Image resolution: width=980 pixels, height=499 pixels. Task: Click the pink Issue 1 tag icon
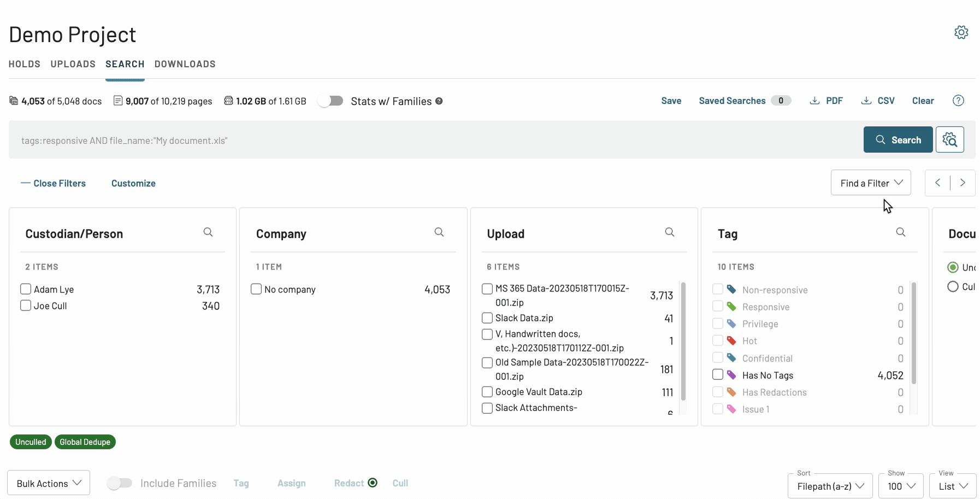731,409
